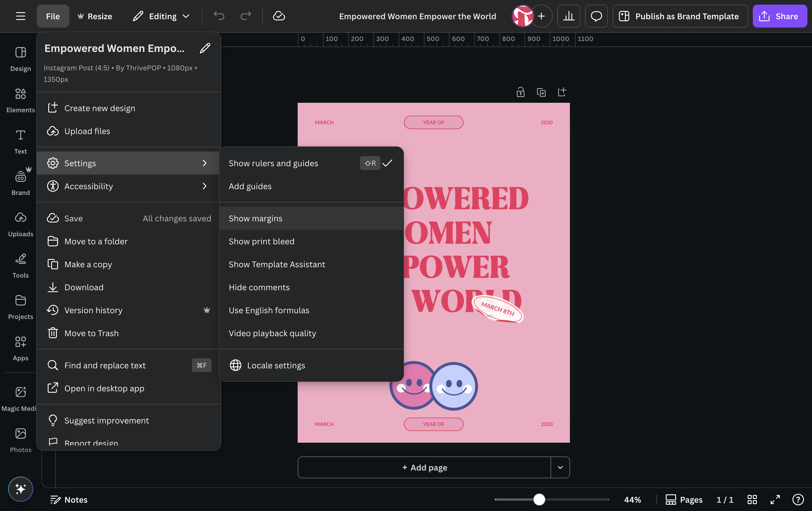Viewport: 812px width, 511px height.
Task: Open the help question mark icon
Action: pyautogui.click(x=798, y=500)
